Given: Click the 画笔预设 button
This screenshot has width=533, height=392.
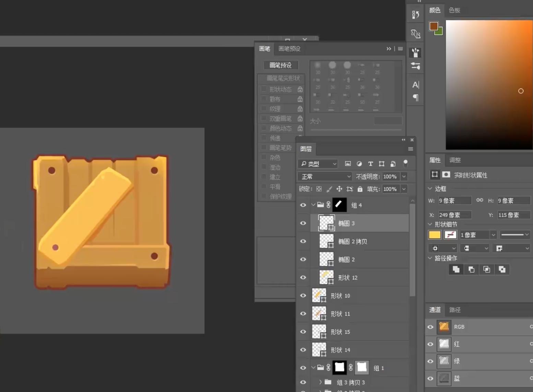Looking at the screenshot, I should pyautogui.click(x=281, y=65).
